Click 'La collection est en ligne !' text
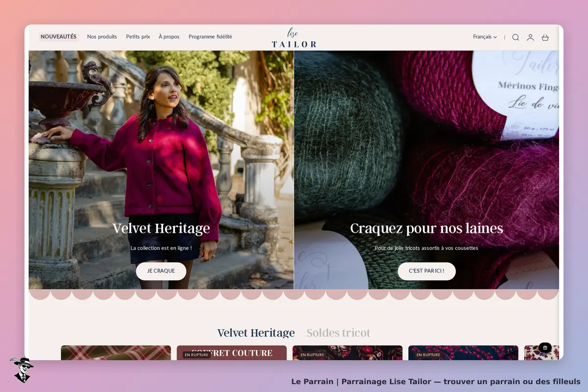588x392 pixels. [161, 248]
